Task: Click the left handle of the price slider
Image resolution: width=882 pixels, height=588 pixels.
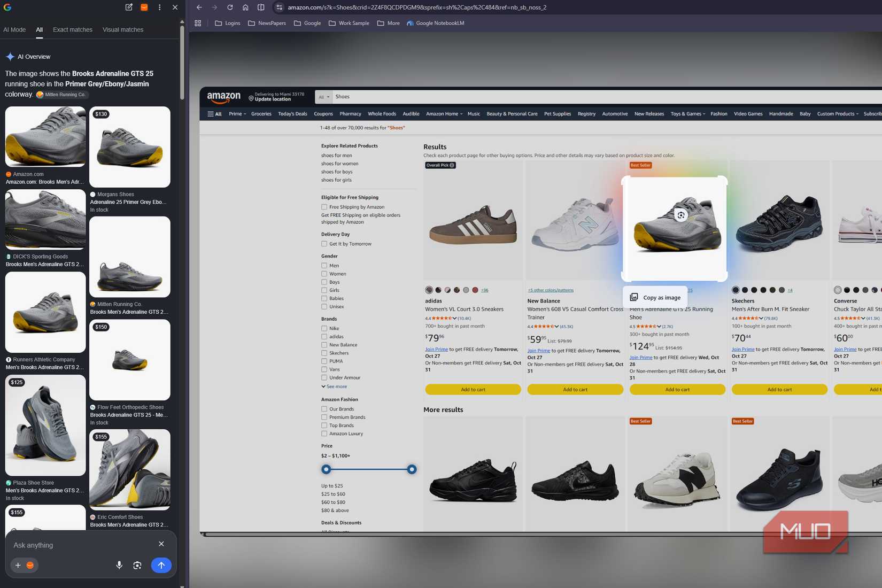Action: pyautogui.click(x=326, y=469)
